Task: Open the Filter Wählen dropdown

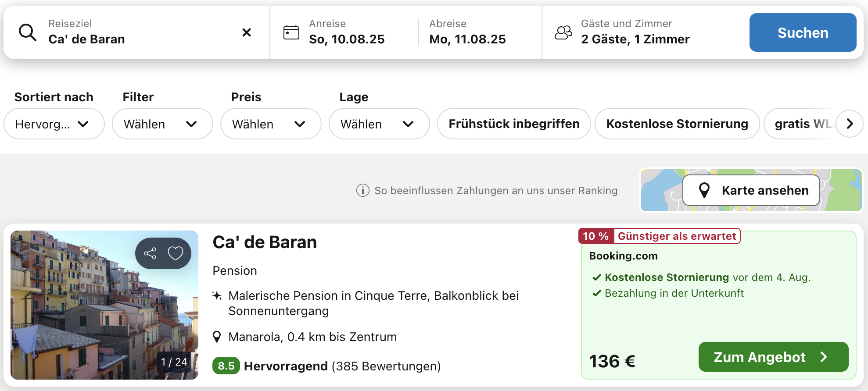Action: coord(162,124)
